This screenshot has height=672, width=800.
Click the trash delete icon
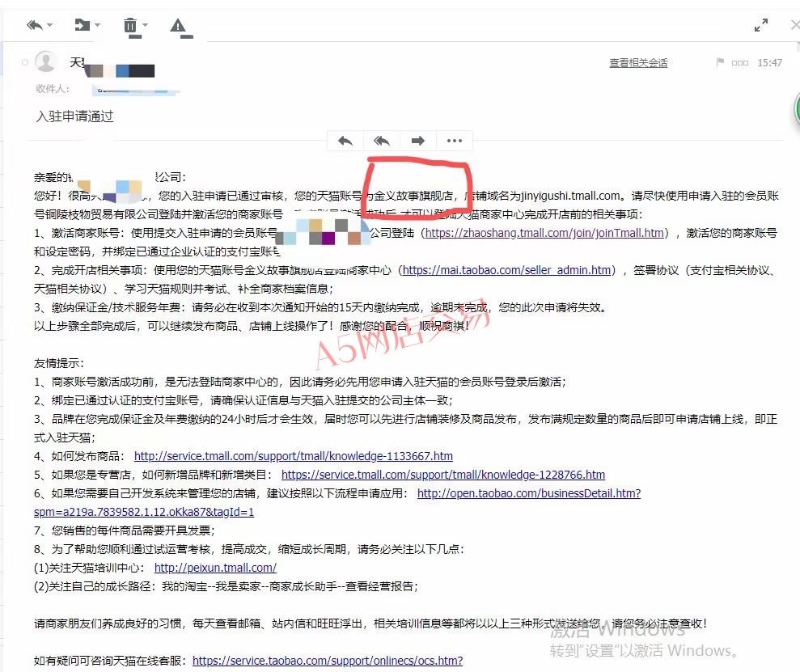(130, 25)
